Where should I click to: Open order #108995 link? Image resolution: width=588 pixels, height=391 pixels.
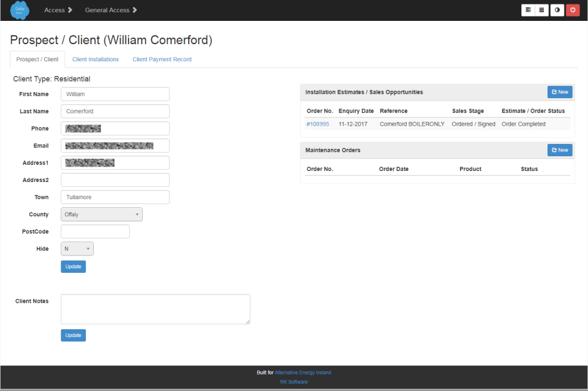click(317, 124)
